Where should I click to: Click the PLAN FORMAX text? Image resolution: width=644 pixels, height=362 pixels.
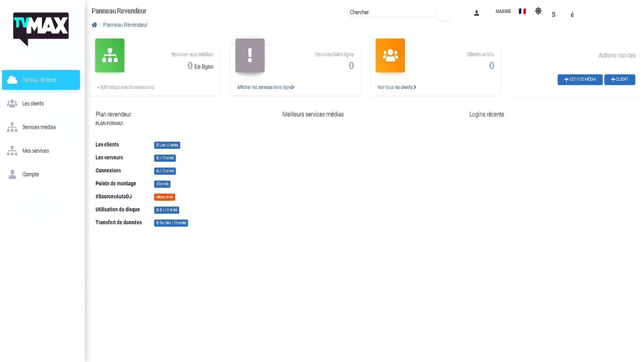pyautogui.click(x=109, y=124)
